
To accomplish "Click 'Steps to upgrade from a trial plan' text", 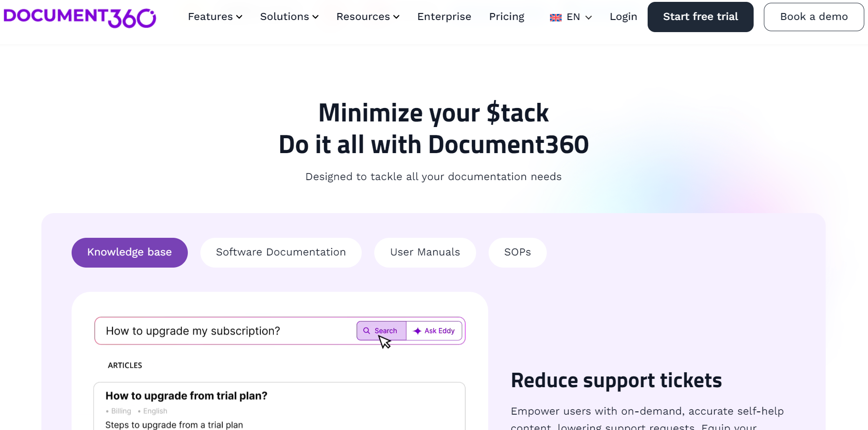I will point(174,425).
